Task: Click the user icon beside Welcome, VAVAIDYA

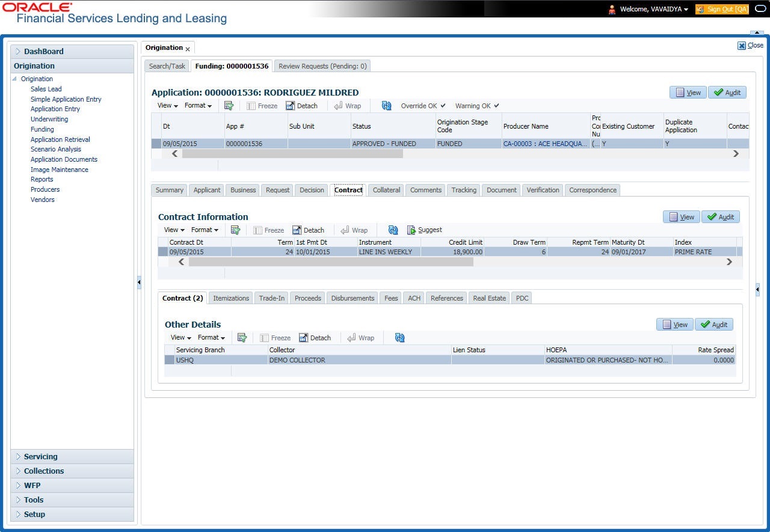Action: [612, 9]
